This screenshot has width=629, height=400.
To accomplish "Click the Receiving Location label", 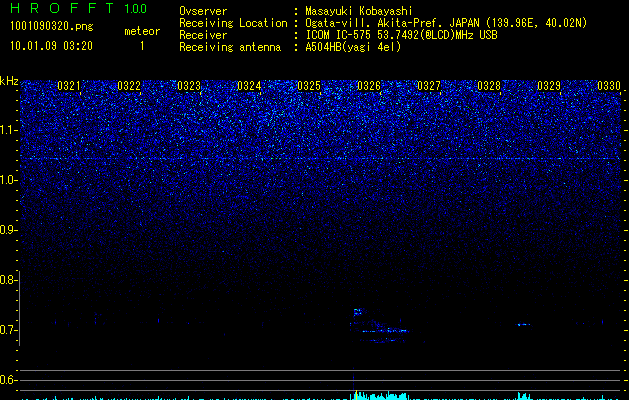I will pos(233,23).
